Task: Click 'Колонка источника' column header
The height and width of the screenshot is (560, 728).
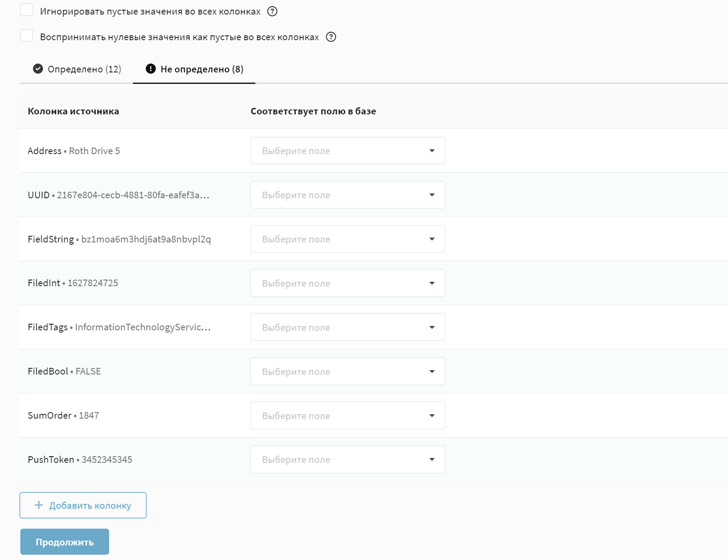Action: [73, 111]
